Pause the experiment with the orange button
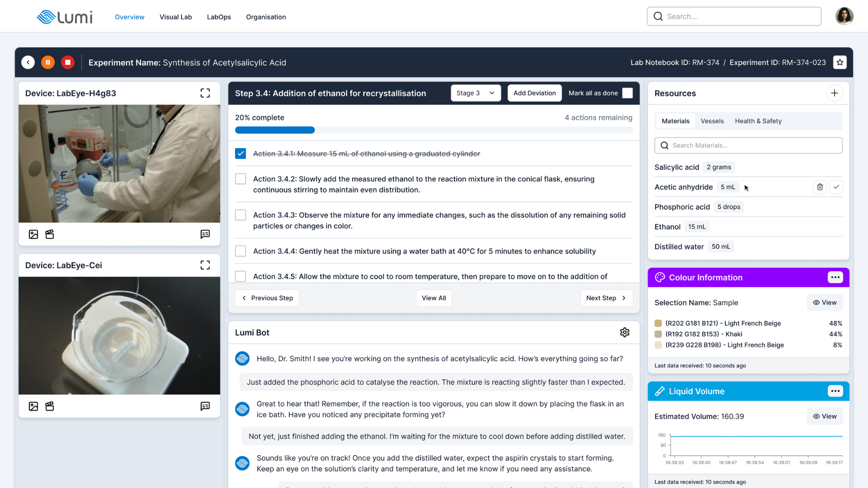The height and width of the screenshot is (488, 868). coord(48,62)
